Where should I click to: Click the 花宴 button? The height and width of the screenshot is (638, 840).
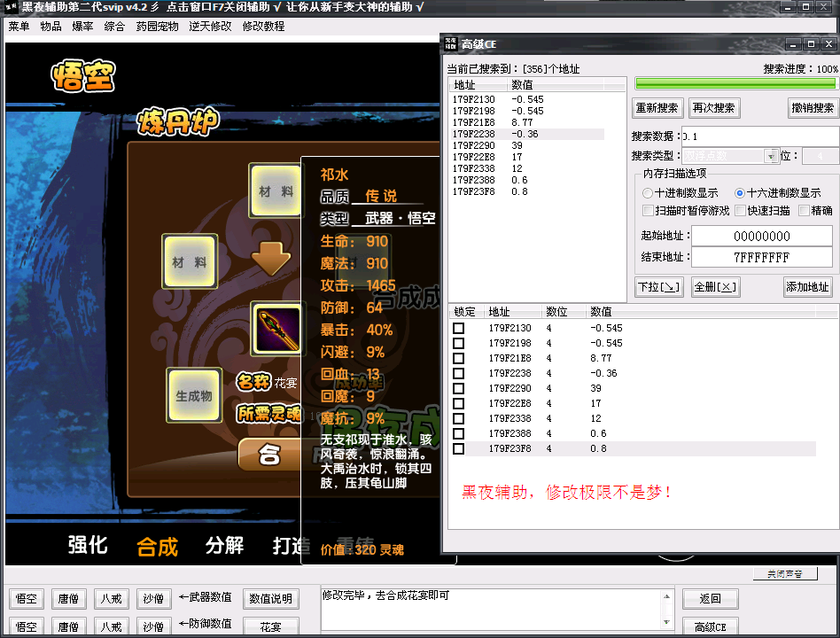pyautogui.click(x=270, y=626)
